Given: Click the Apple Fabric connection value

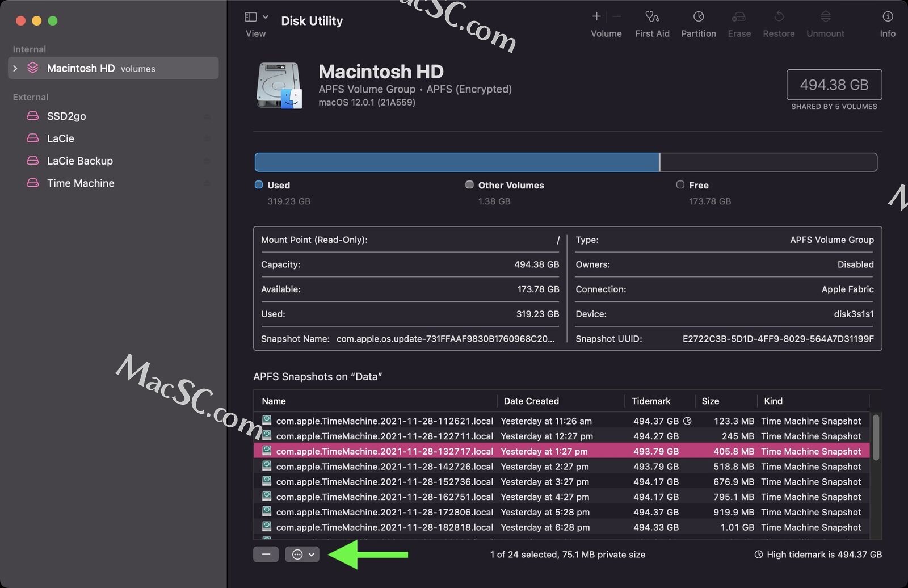Looking at the screenshot, I should click(x=847, y=289).
